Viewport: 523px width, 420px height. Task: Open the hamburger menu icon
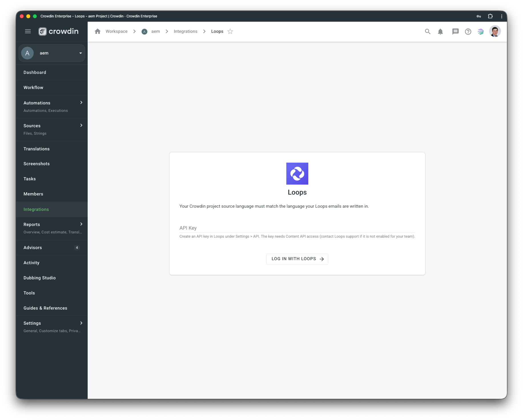(28, 31)
